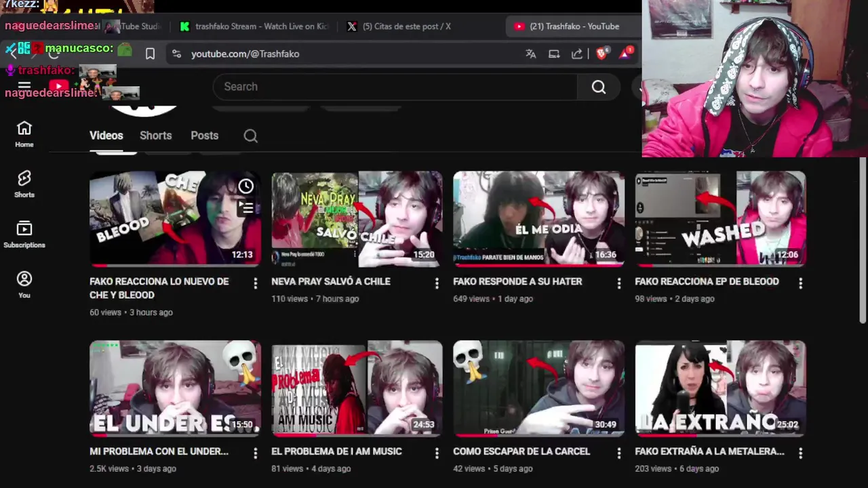This screenshot has width=868, height=488.
Task: Open FAKO REACCIONA LO NUEVO DE CHE title
Action: (x=159, y=288)
